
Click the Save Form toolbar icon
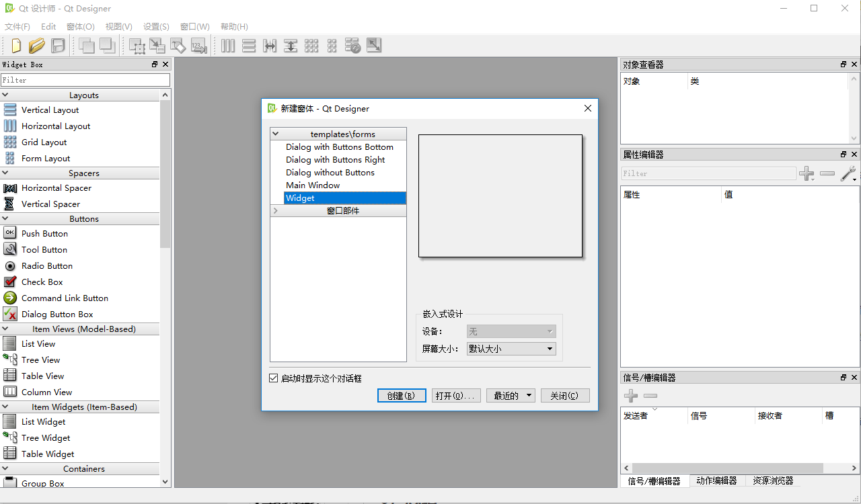[58, 46]
